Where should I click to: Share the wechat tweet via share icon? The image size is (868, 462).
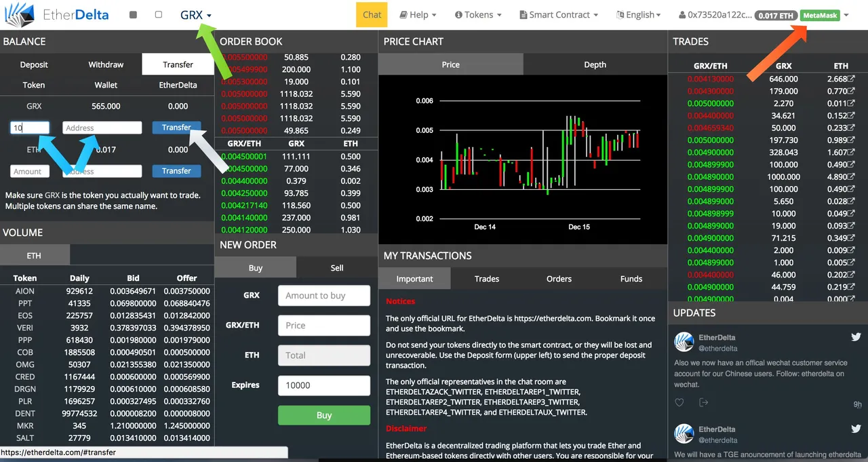[x=703, y=402]
